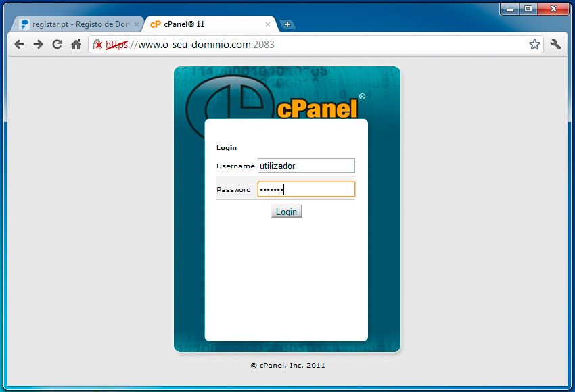
Task: Click the Password label
Action: [233, 190]
